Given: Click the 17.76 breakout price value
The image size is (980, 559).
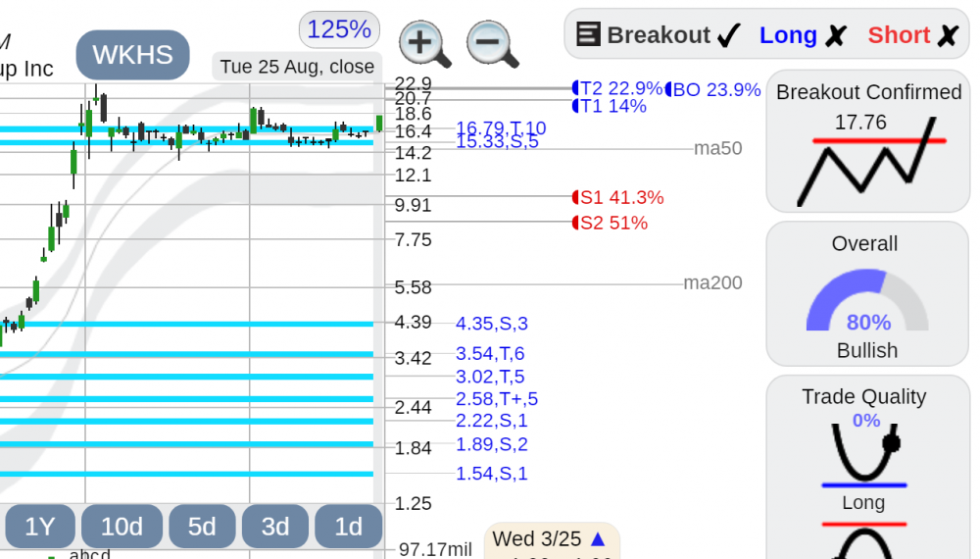Looking at the screenshot, I should (x=860, y=122).
